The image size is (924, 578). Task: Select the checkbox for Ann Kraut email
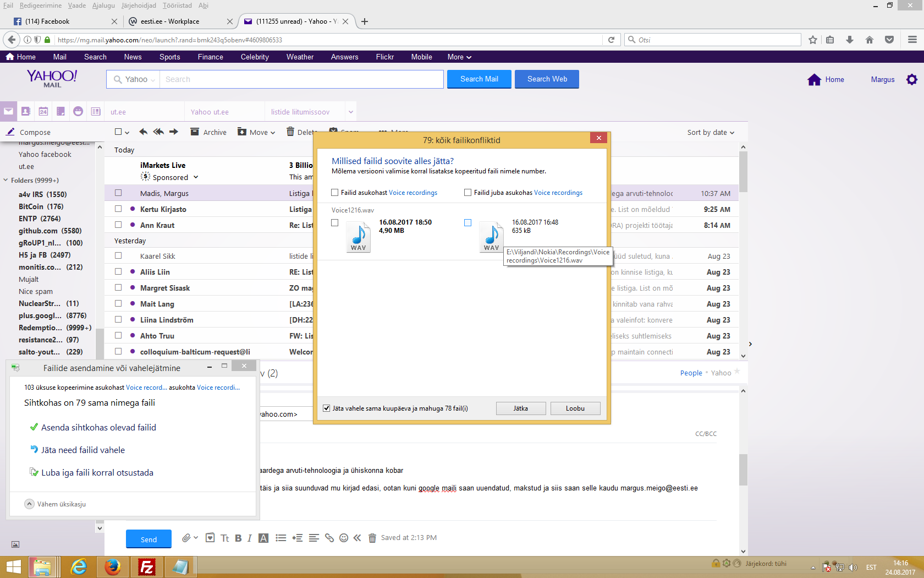coord(118,225)
